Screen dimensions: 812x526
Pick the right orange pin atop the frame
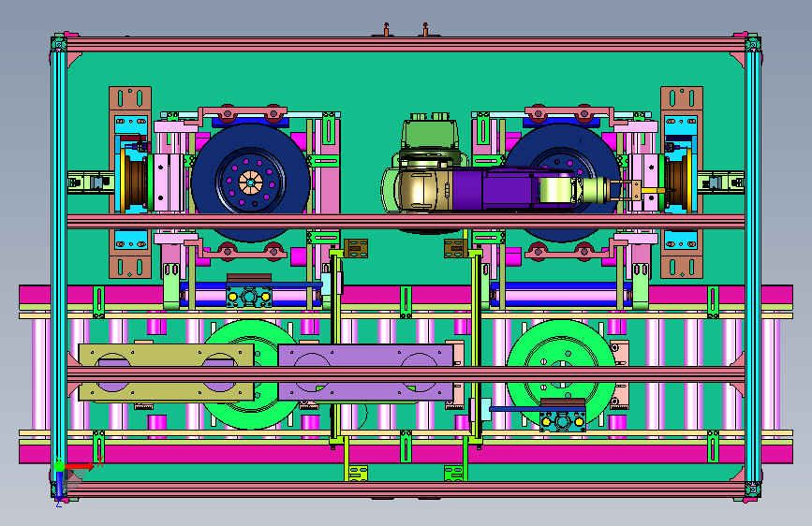click(425, 30)
